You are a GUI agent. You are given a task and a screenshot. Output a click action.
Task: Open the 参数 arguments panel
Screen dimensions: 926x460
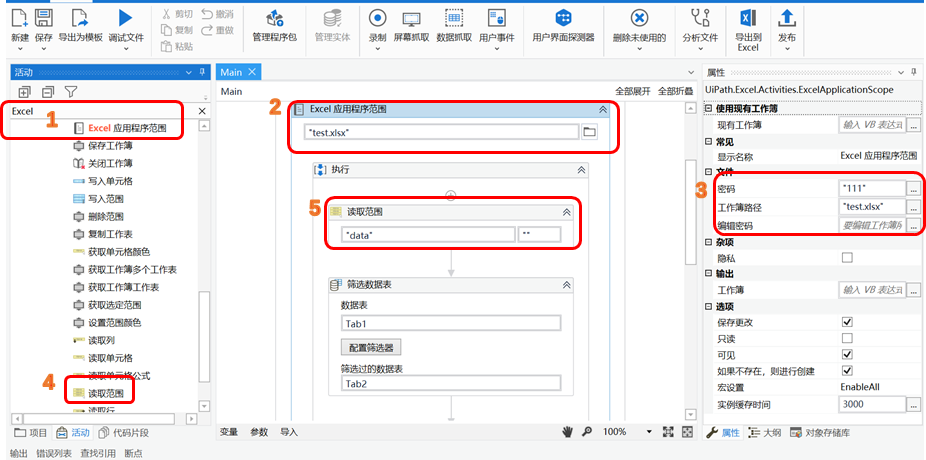point(259,432)
